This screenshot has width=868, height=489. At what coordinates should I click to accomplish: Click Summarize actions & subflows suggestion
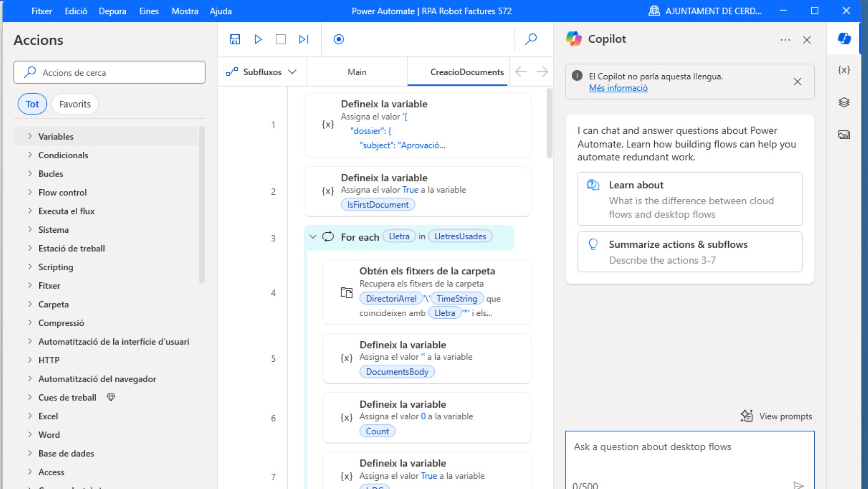click(689, 252)
